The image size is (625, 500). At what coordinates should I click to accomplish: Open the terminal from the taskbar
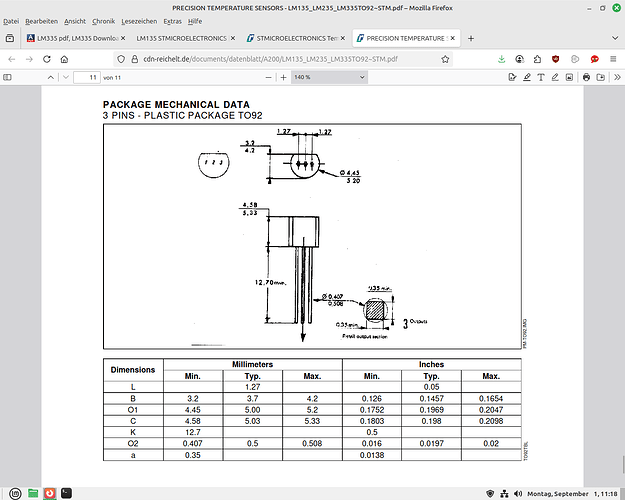click(65, 492)
